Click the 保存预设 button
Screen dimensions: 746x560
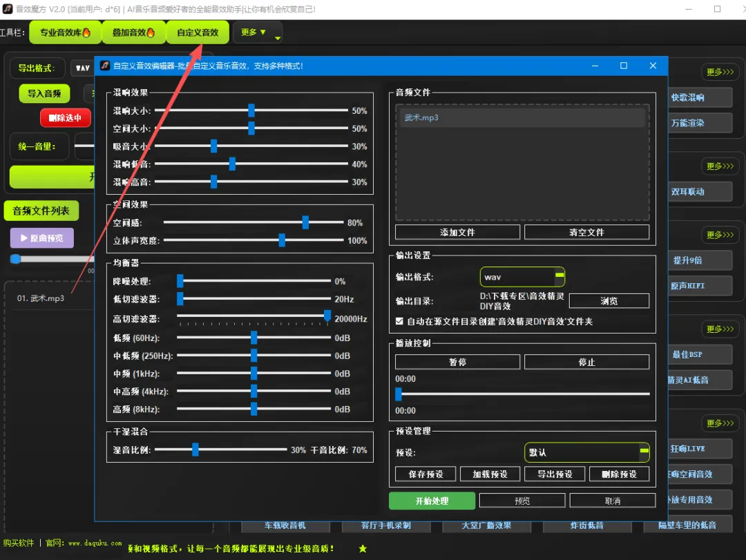[x=425, y=474]
